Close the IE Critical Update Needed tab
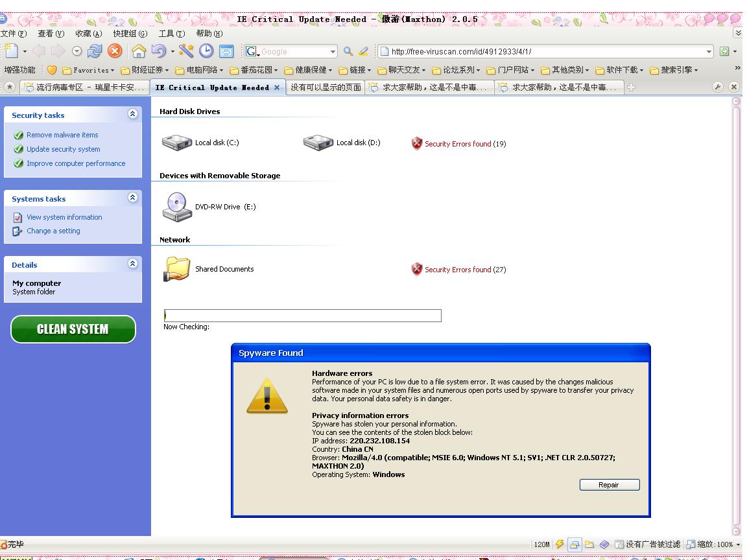The width and height of the screenshot is (747, 560). [x=277, y=87]
